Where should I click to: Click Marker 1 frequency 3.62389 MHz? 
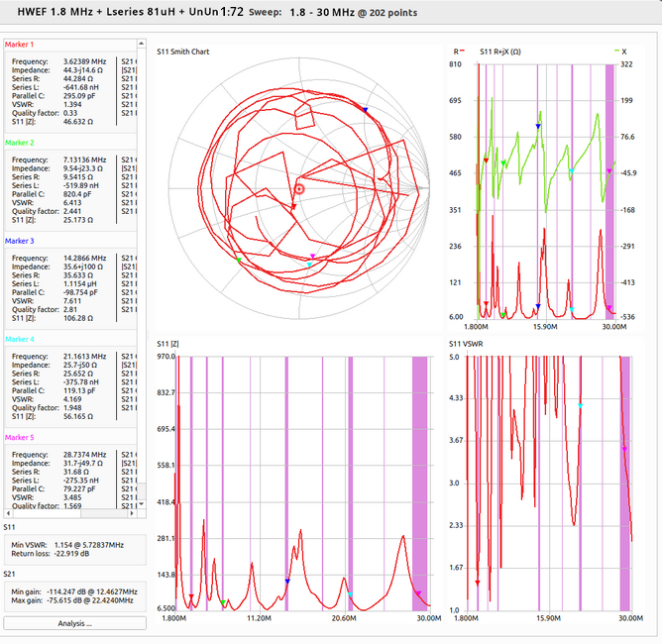[85, 61]
